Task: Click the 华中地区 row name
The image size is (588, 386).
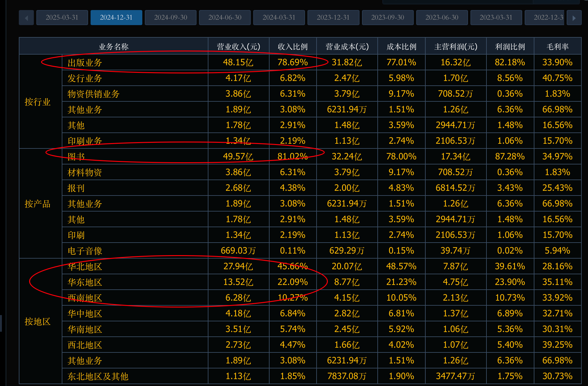Action: pyautogui.click(x=85, y=314)
